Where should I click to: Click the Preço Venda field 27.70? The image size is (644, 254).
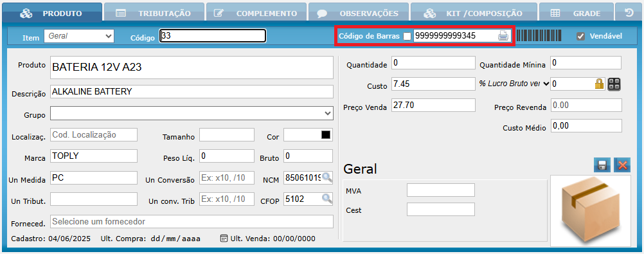point(433,105)
